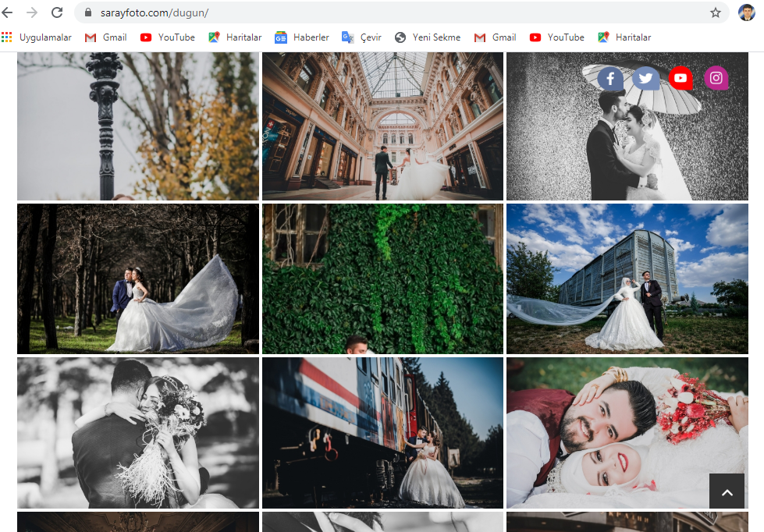Screen dimensions: 764x532
Task: Click the Instagram social icon
Action: click(x=716, y=78)
